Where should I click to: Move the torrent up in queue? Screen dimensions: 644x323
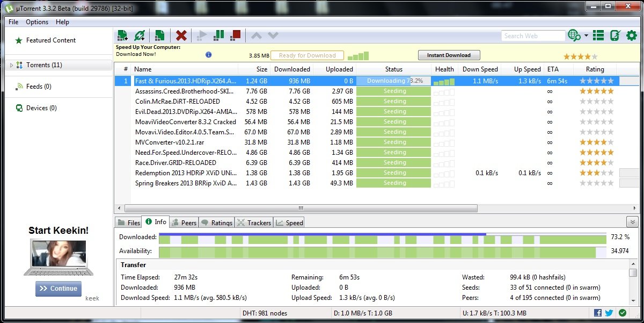[x=257, y=35]
